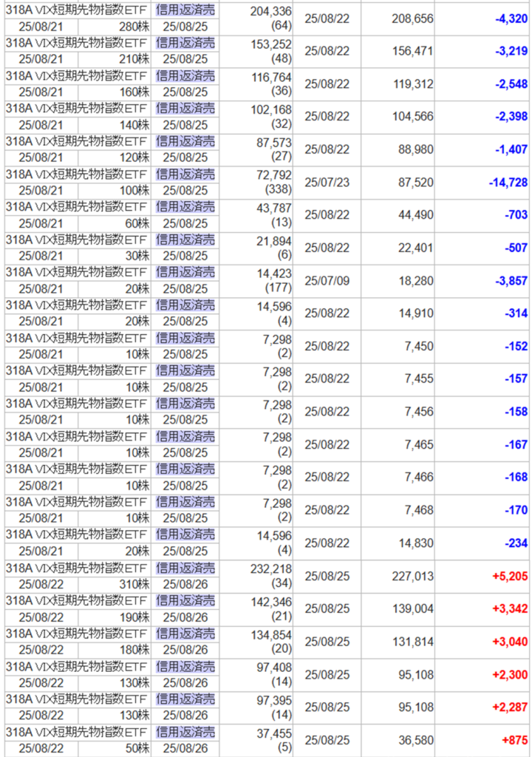
Task: Select the loss figure -2,398
Action: 511,116
